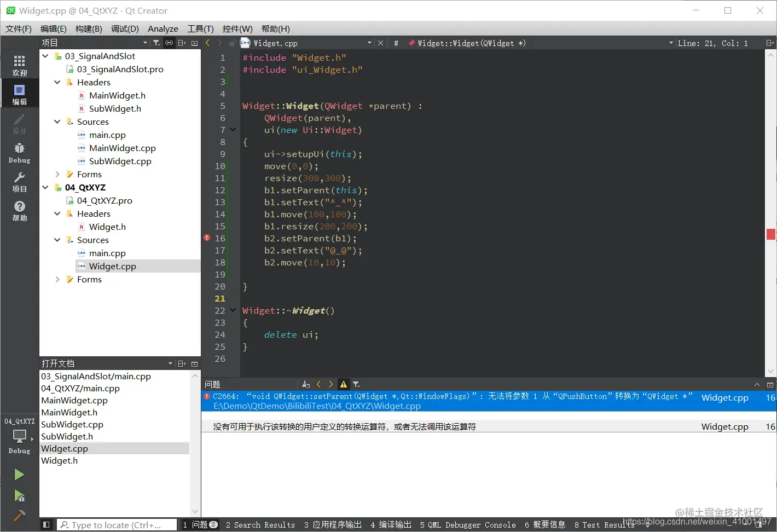This screenshot has height=532, width=777.
Task: Collapse Headers under 03_SignalAndSlot
Action: (57, 82)
